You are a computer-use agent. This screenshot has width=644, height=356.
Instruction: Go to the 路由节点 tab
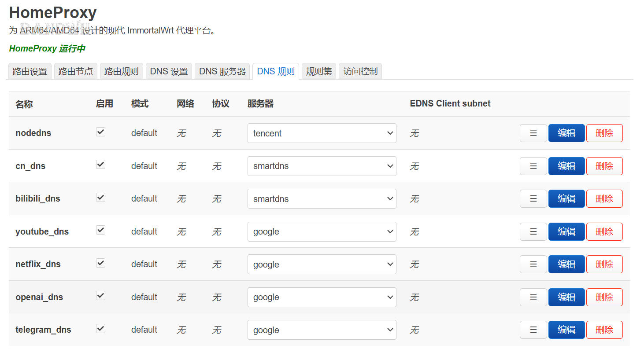point(76,71)
